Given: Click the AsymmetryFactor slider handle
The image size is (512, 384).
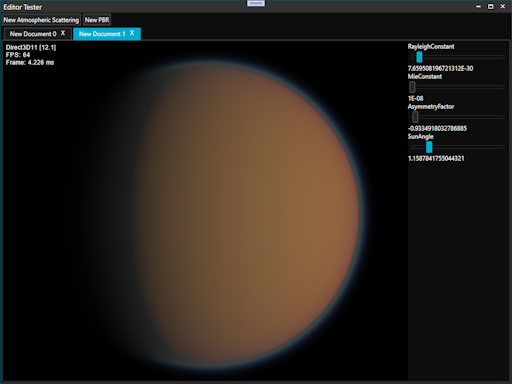Looking at the screenshot, I should [x=415, y=117].
